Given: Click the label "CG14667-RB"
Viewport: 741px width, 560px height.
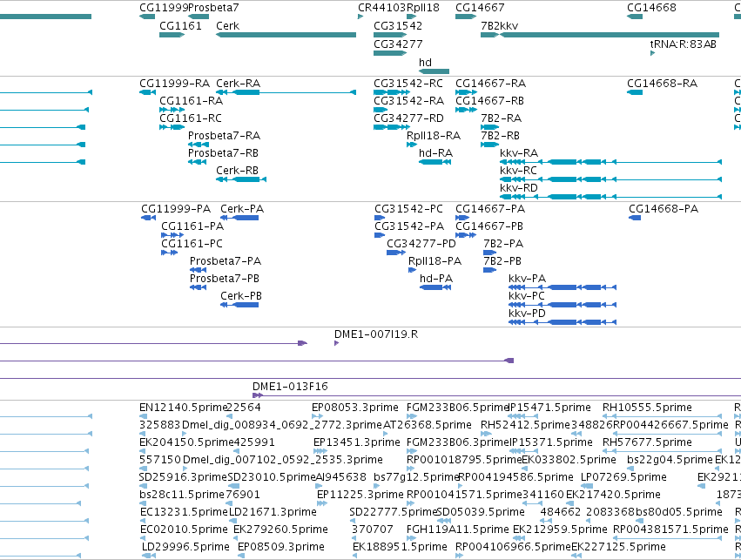Looking at the screenshot, I should point(489,101).
